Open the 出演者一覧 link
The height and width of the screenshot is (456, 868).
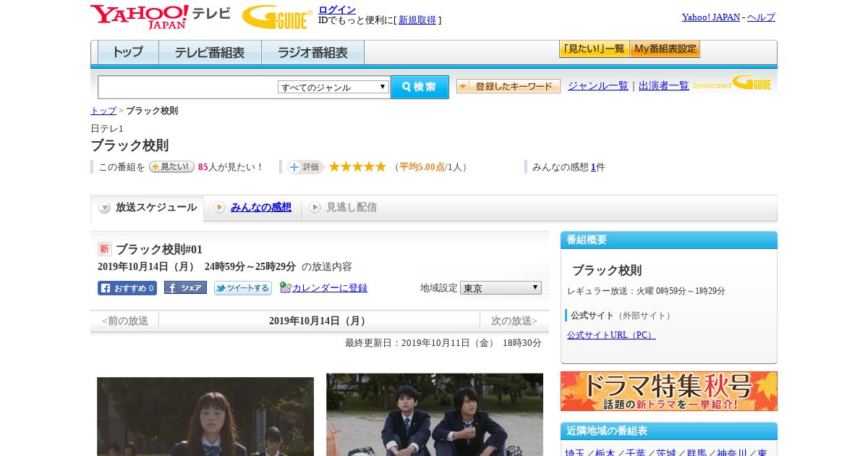664,86
